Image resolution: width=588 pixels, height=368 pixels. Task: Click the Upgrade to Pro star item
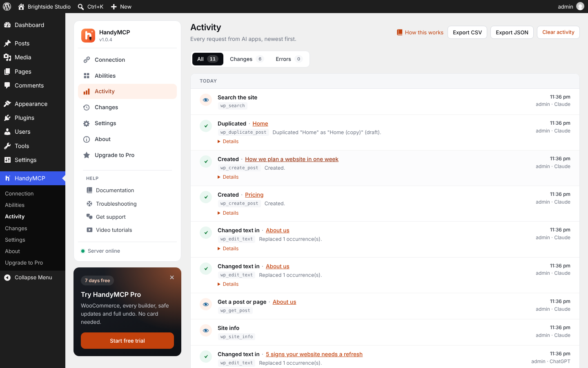click(127, 155)
